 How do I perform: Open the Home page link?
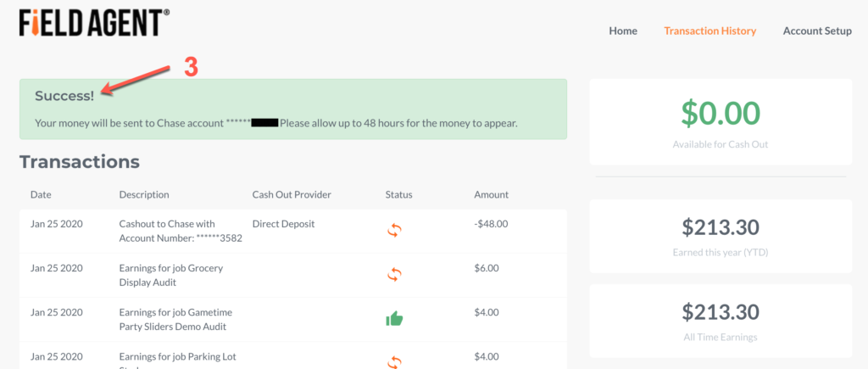[623, 31]
